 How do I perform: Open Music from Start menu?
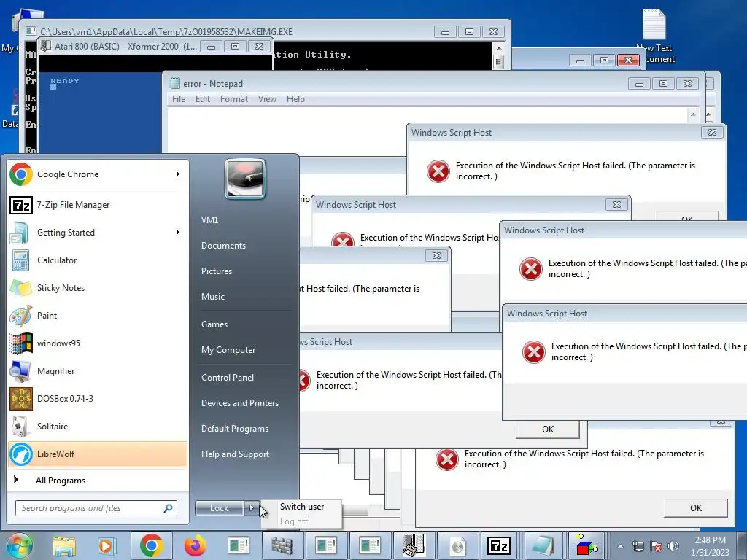tap(213, 297)
